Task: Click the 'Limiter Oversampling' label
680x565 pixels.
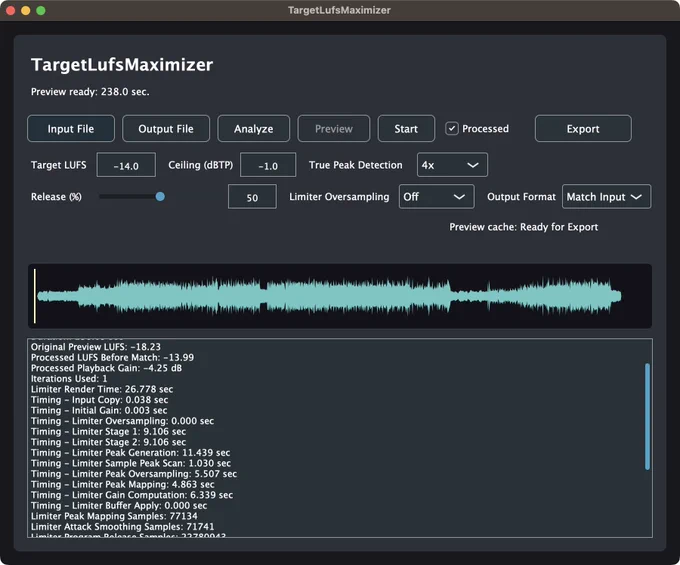Action: pyautogui.click(x=339, y=197)
